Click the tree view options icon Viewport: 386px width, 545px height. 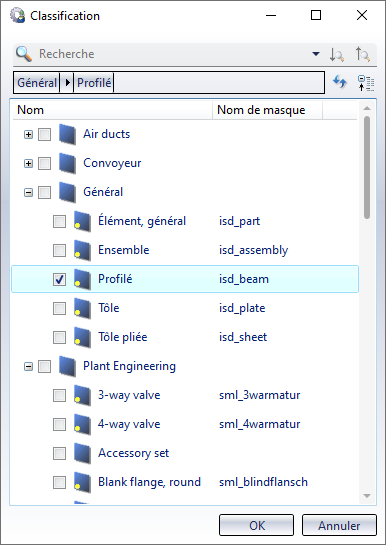pyautogui.click(x=366, y=83)
